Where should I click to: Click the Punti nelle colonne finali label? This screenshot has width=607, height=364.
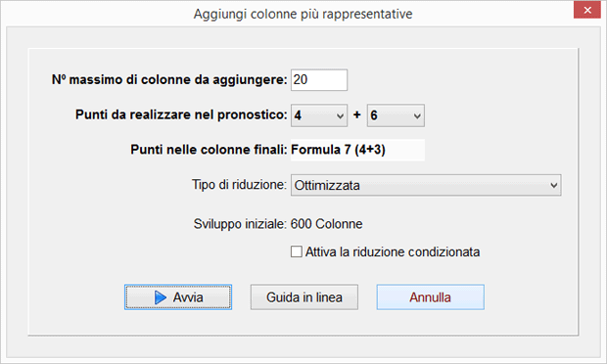click(x=209, y=150)
